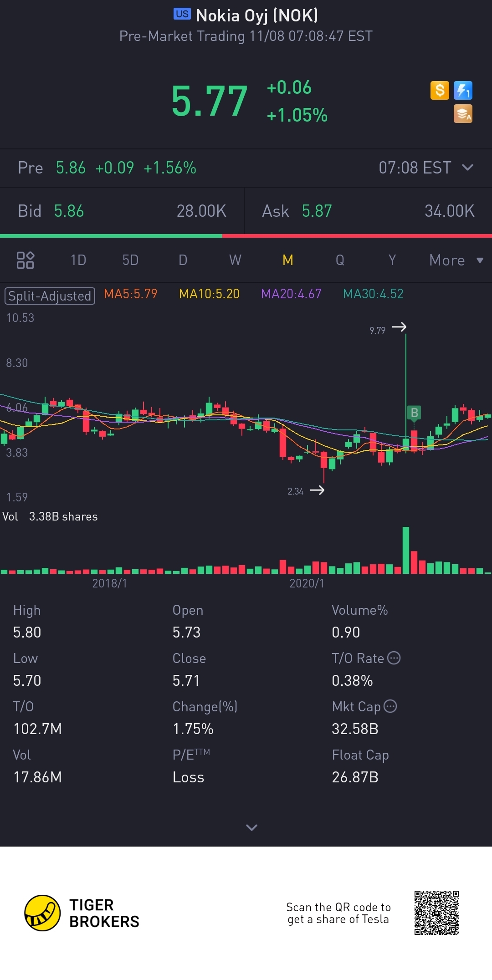
Task: Tap the Bid 5.86 quote
Action: 51,211
